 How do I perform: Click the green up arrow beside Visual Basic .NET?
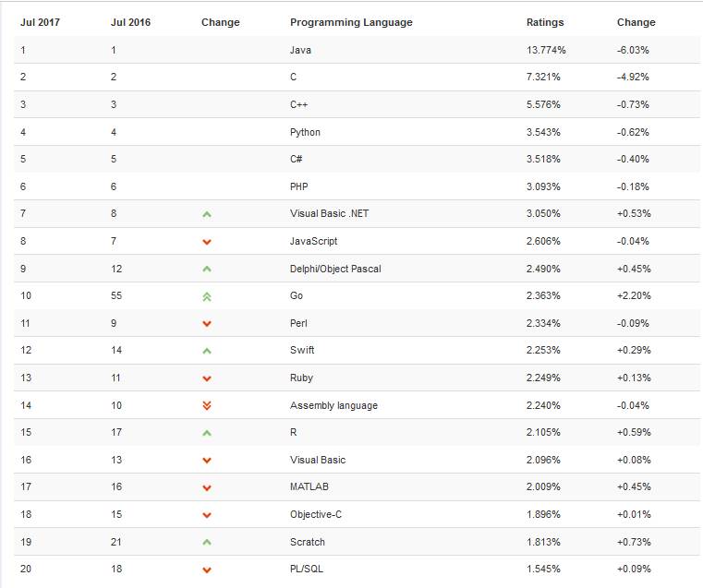[207, 214]
